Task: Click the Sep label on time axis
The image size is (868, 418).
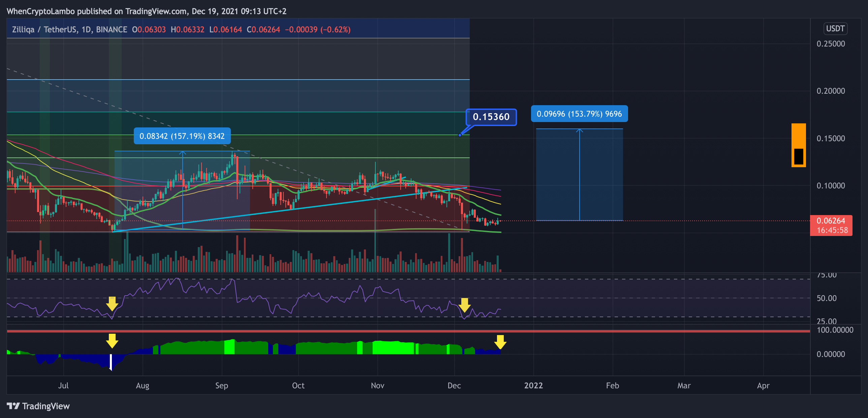Action: point(222,385)
